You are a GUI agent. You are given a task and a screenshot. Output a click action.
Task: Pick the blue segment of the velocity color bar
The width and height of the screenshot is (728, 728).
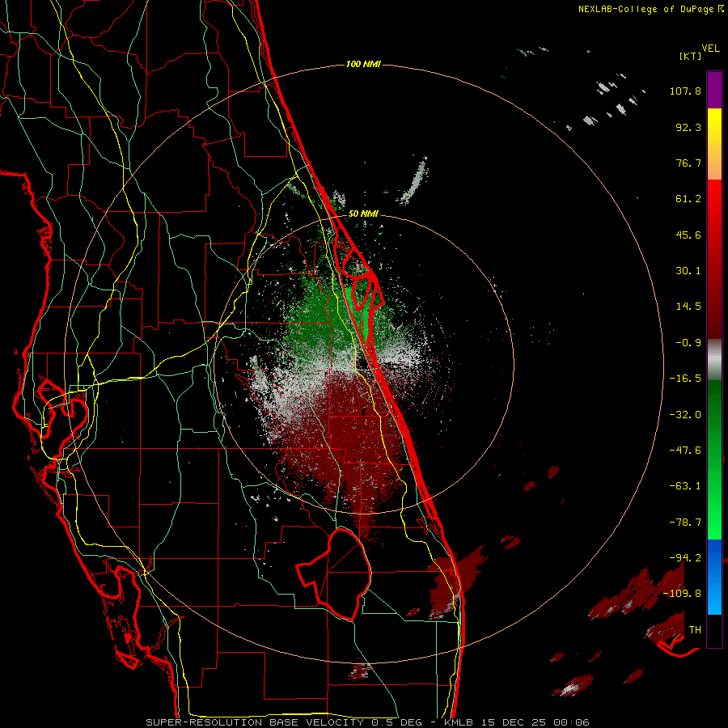coord(714,577)
